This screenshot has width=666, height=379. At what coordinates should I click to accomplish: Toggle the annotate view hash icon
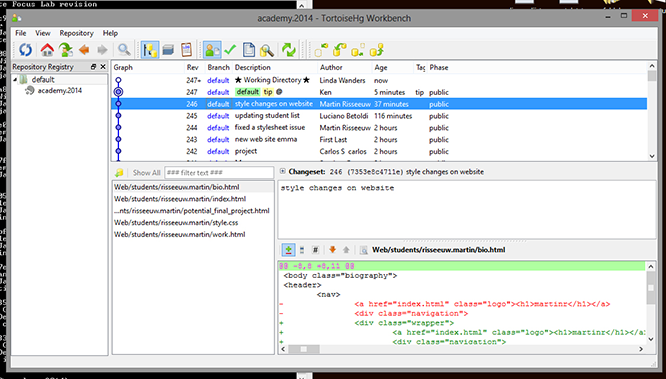[x=316, y=250]
